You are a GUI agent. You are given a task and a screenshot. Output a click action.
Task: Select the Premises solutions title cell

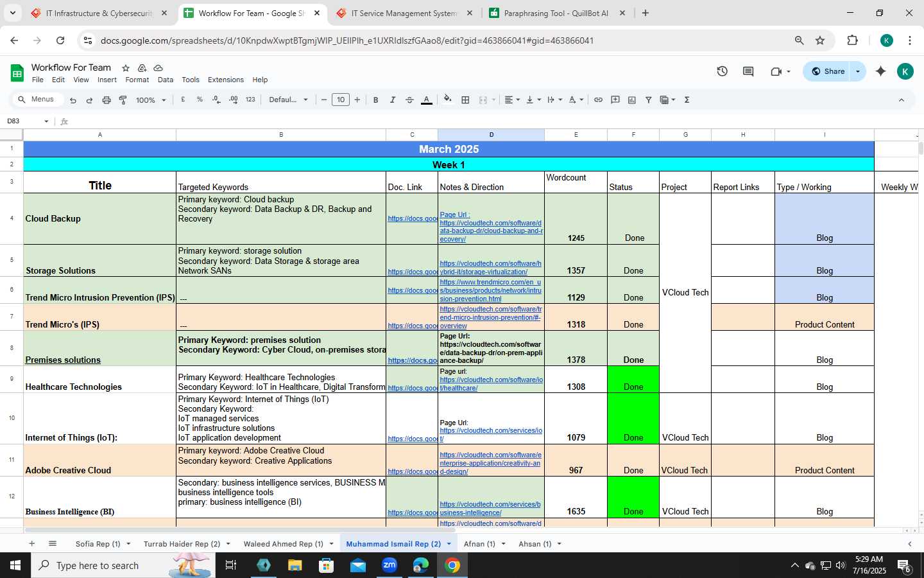pos(99,348)
